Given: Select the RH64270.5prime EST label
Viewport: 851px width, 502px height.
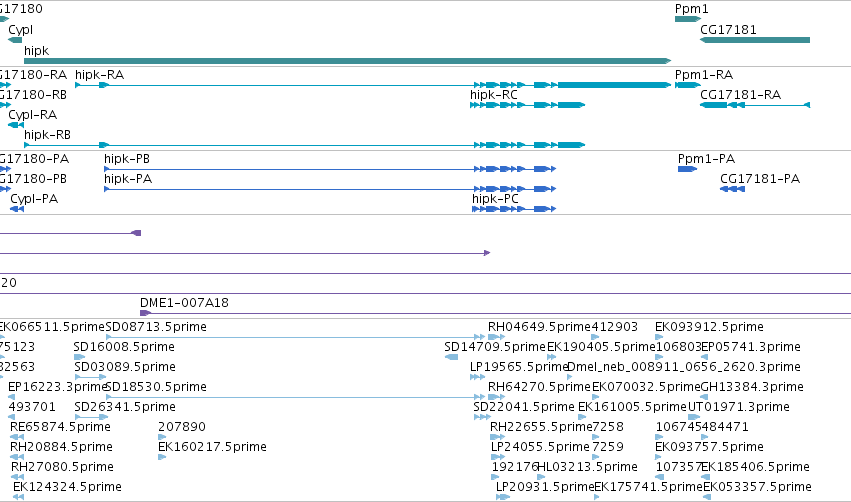Looking at the screenshot, I should (x=539, y=387).
